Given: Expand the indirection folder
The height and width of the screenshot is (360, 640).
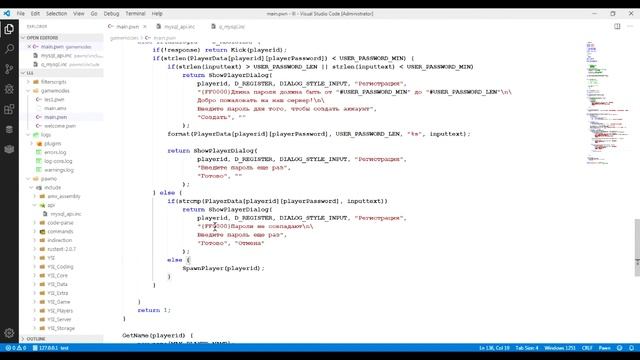Looking at the screenshot, I should click(x=61, y=240).
